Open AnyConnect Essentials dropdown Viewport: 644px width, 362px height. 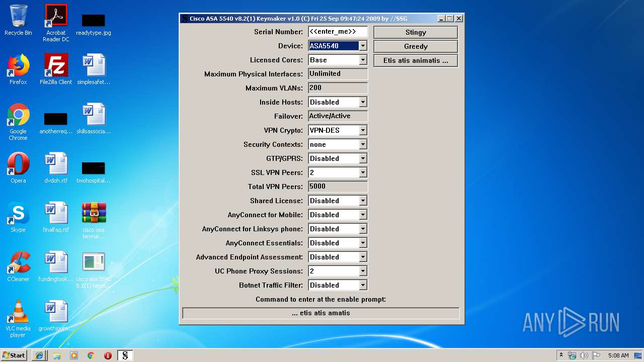click(363, 243)
